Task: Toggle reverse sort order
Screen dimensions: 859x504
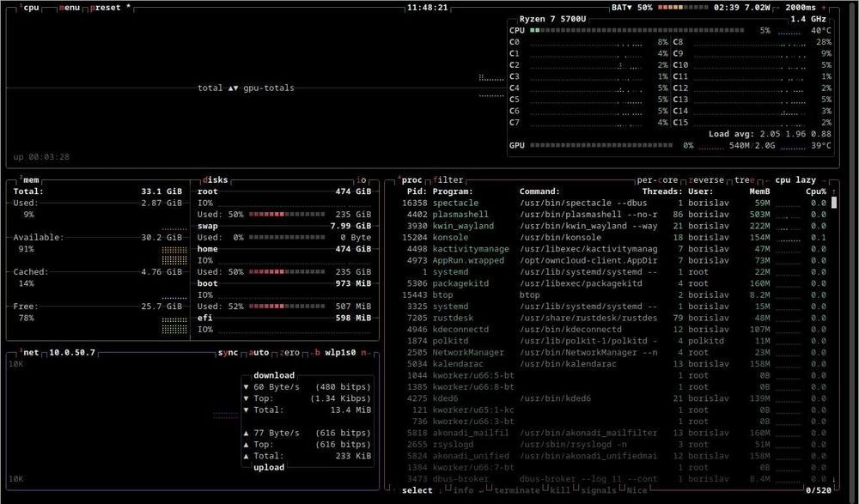Action: tap(706, 179)
